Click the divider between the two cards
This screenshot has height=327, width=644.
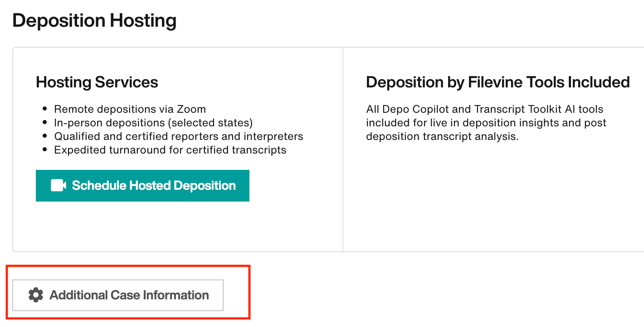click(343, 149)
